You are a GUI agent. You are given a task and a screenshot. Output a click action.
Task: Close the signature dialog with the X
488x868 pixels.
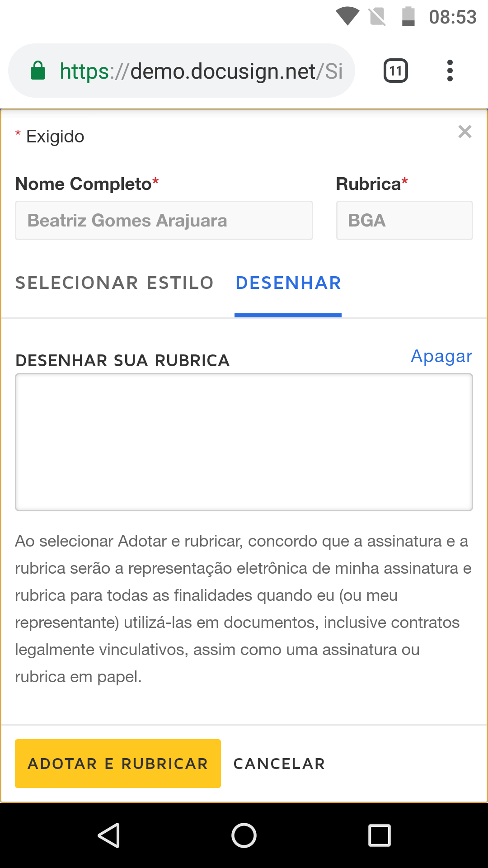pyautogui.click(x=465, y=132)
